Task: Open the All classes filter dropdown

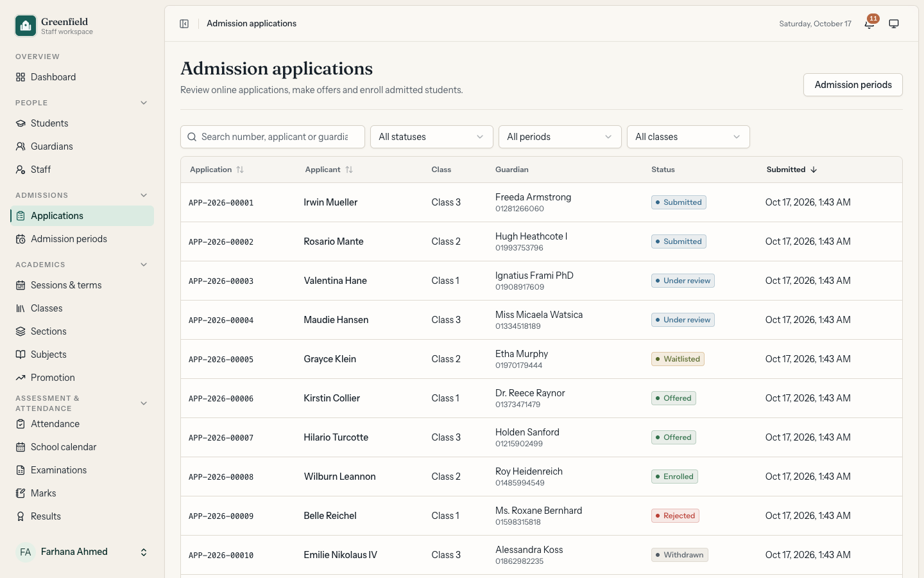Action: [x=689, y=137]
